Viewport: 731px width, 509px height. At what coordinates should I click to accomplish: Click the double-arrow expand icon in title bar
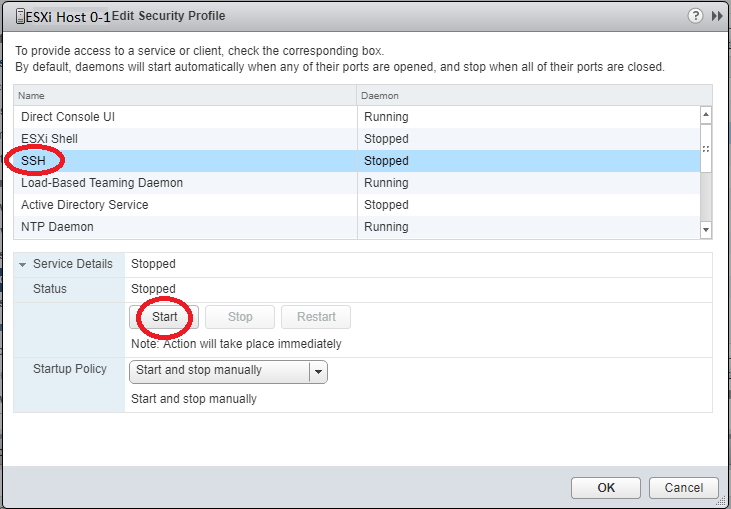pyautogui.click(x=717, y=16)
